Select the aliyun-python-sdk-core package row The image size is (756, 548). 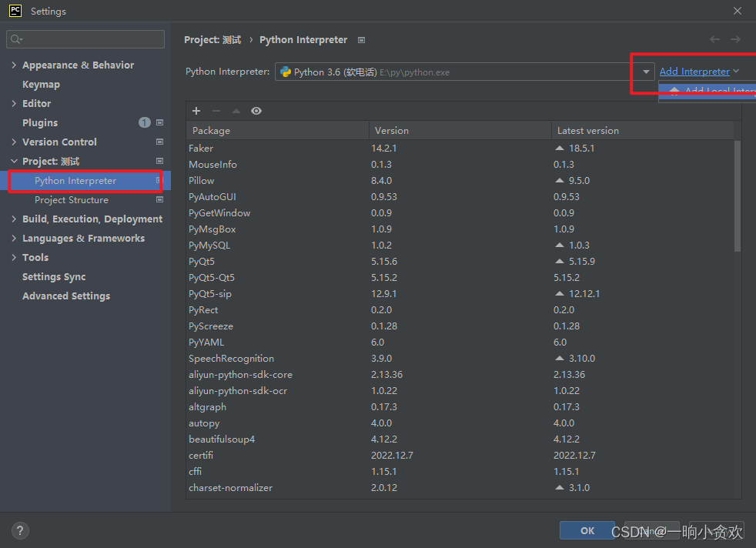(460, 375)
